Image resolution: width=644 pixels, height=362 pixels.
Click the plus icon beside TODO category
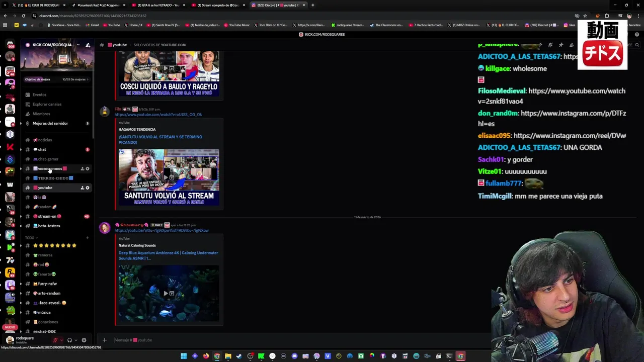click(x=88, y=238)
